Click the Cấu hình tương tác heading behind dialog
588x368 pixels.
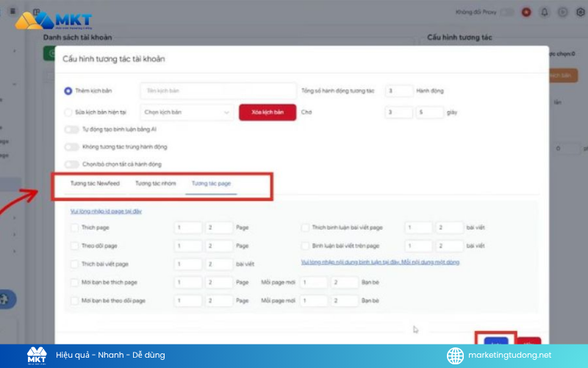[x=459, y=38]
